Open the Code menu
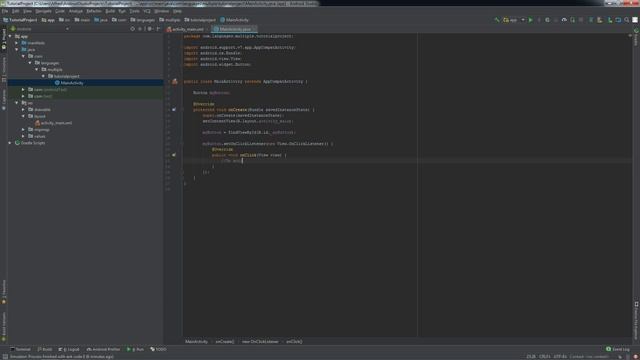The image size is (640, 360). [x=60, y=11]
